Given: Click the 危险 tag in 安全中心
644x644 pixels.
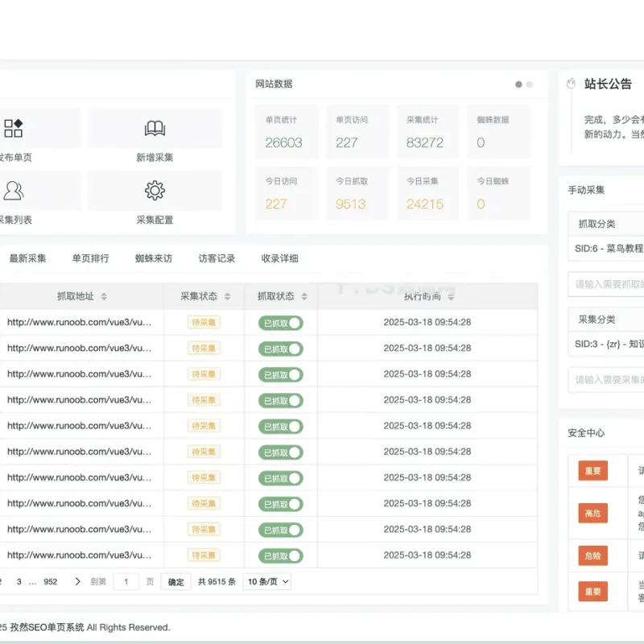Looking at the screenshot, I should click(x=592, y=555).
